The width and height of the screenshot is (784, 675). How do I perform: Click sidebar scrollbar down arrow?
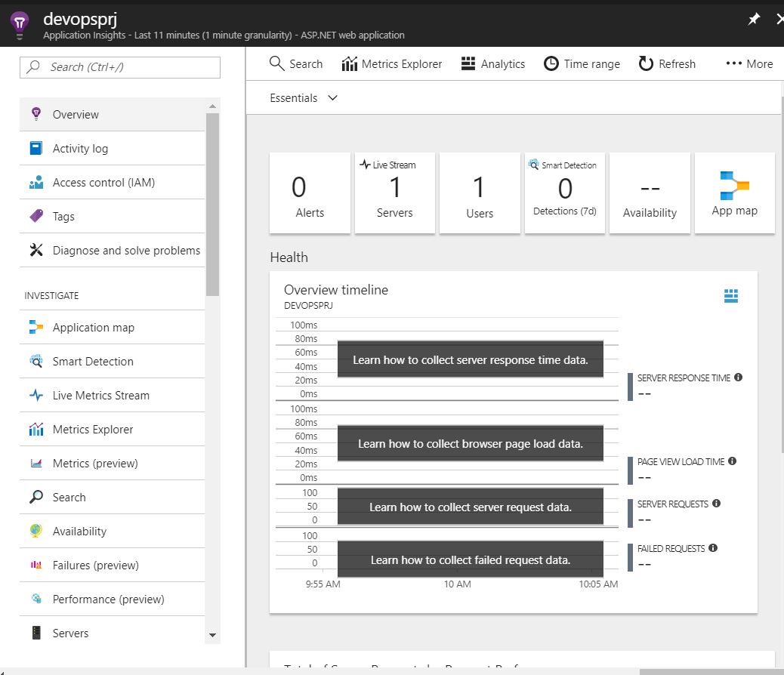(x=212, y=635)
